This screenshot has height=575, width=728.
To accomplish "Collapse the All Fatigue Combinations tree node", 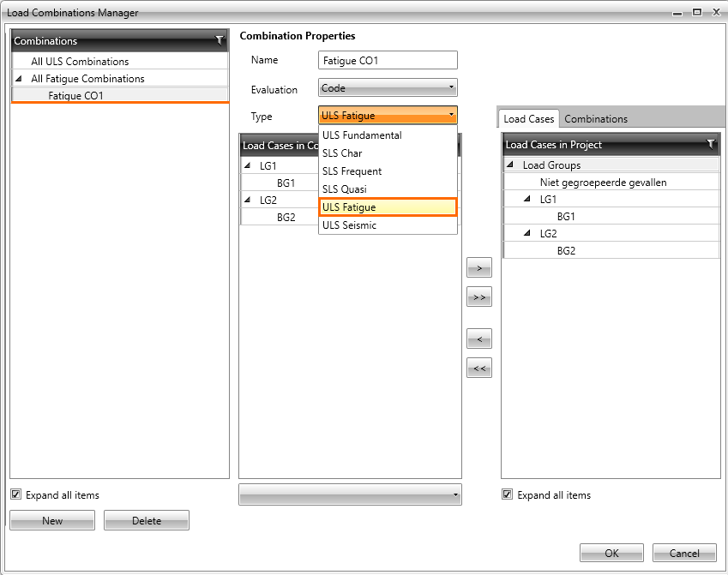I will point(18,79).
